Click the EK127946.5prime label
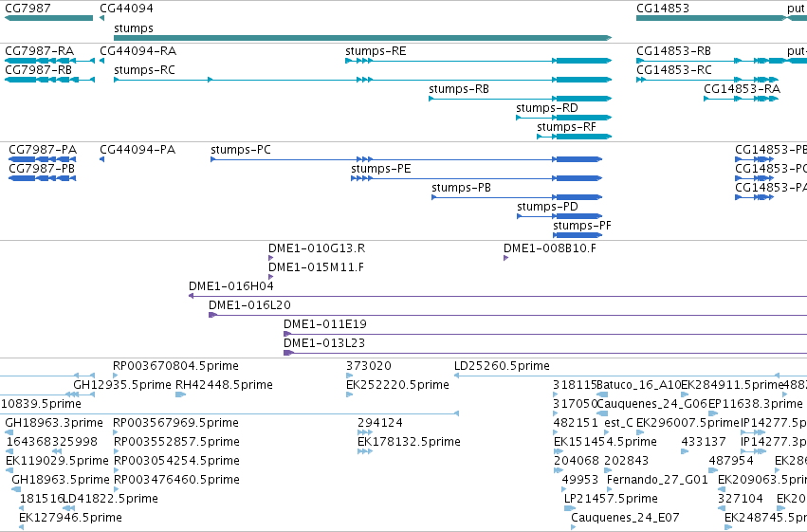 (70, 518)
